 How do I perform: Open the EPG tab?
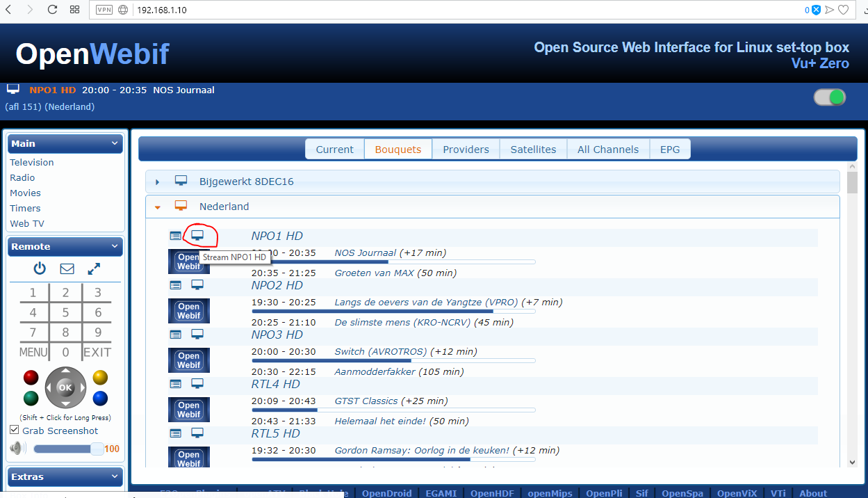(670, 149)
